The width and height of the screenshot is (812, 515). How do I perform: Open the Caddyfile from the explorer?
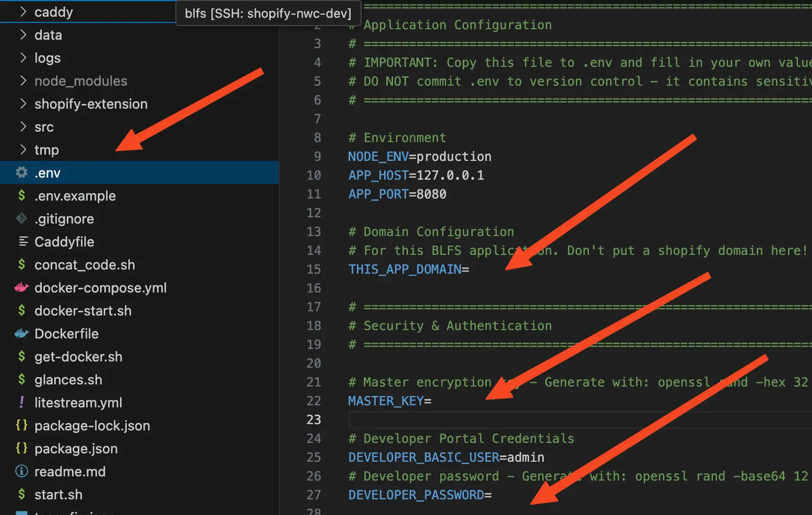tap(64, 241)
